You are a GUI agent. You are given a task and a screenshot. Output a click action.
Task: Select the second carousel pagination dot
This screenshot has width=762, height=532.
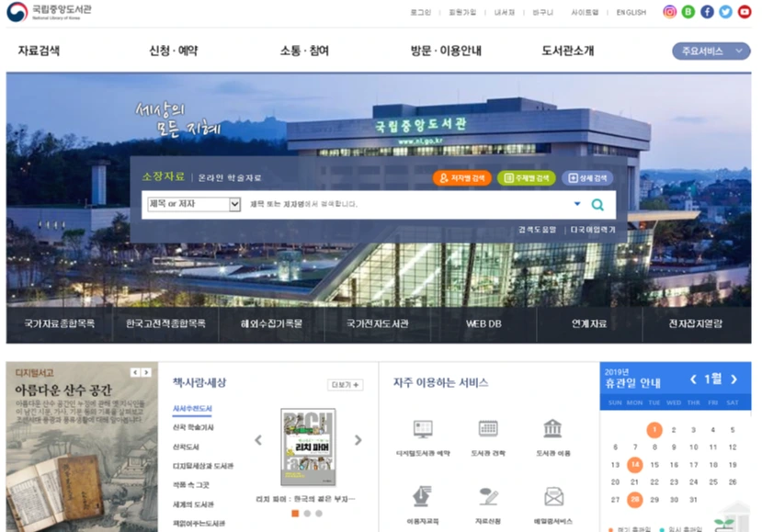(x=307, y=514)
